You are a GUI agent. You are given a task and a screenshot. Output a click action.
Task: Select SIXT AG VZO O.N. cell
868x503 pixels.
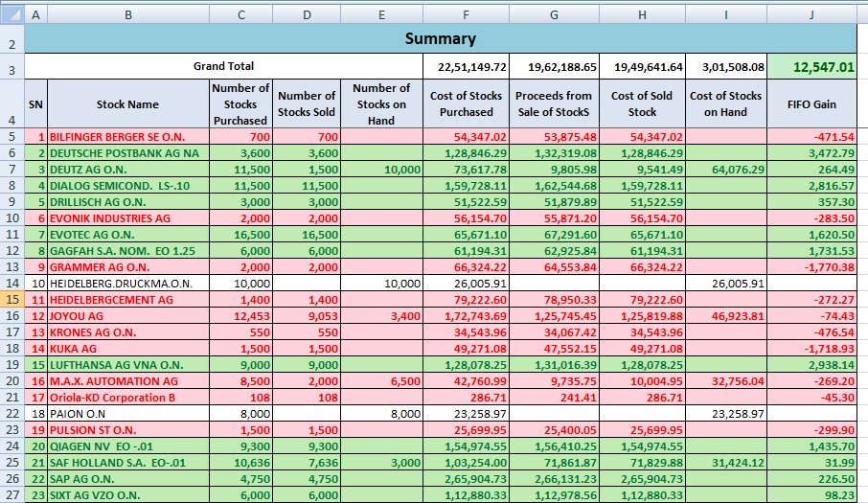pyautogui.click(x=127, y=494)
